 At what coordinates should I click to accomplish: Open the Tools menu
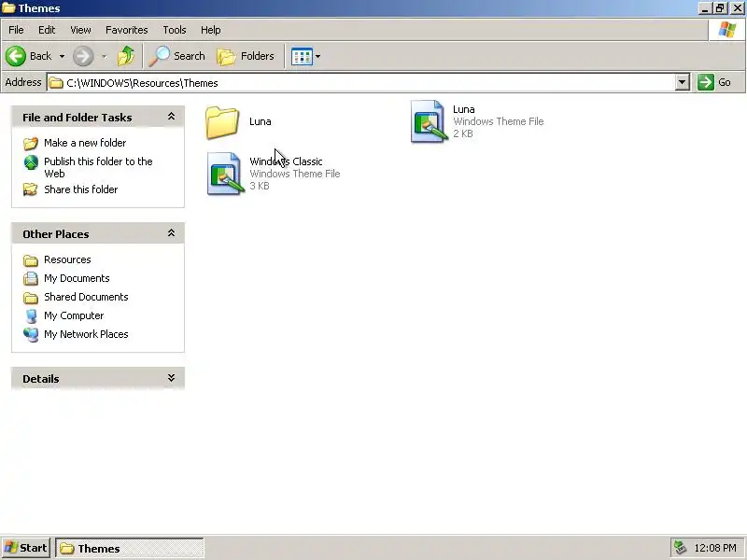pyautogui.click(x=175, y=30)
